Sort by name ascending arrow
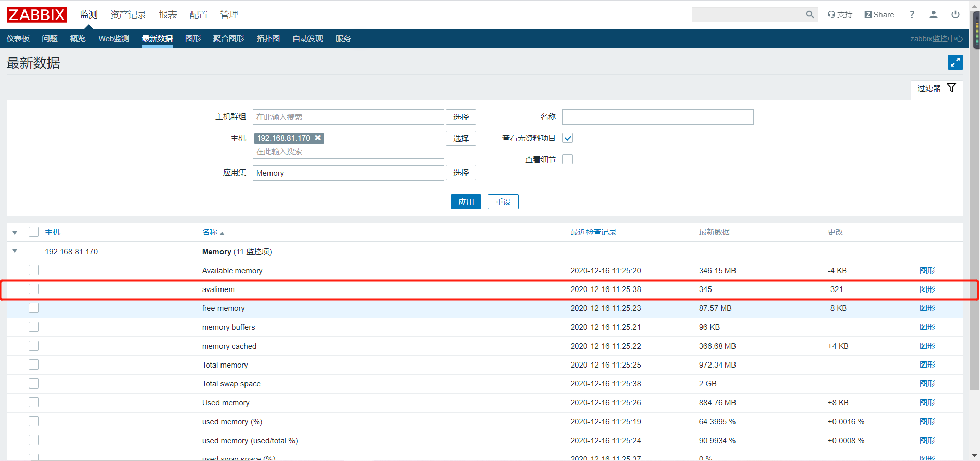The height and width of the screenshot is (461, 980). point(222,233)
